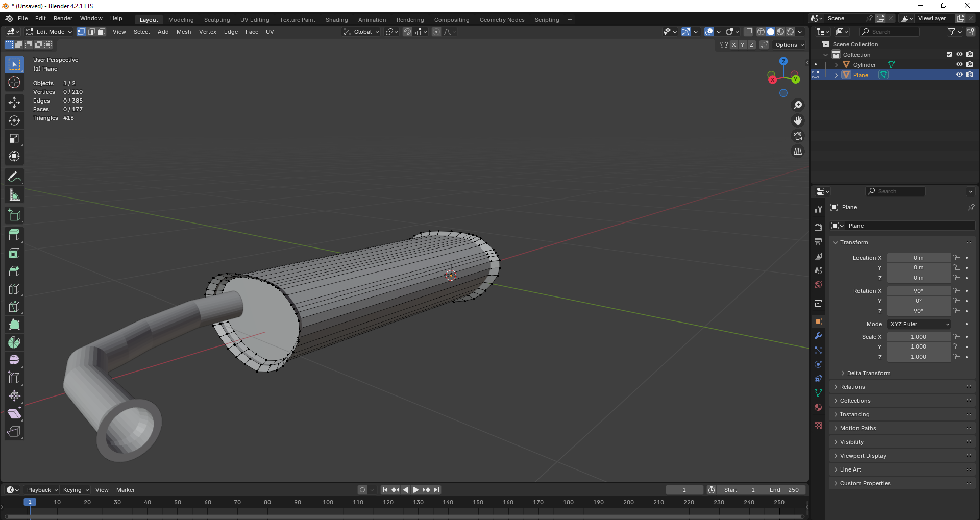
Task: Uncheck the Collection exclude checkbox
Action: pos(949,54)
